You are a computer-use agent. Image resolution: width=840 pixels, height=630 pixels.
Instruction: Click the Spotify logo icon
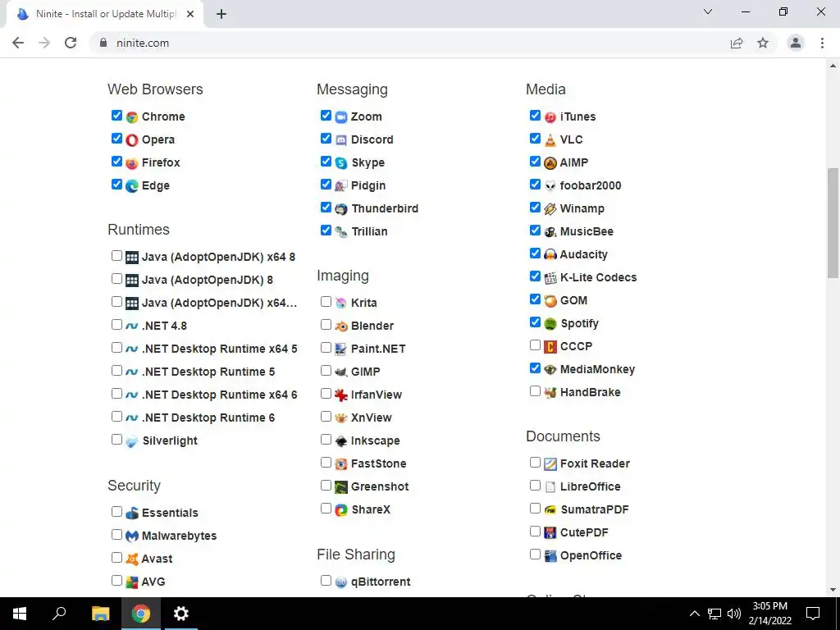pos(550,323)
